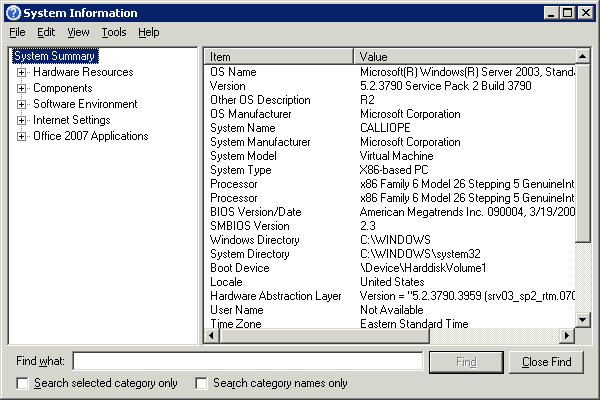Select the System Name row

click(x=243, y=128)
